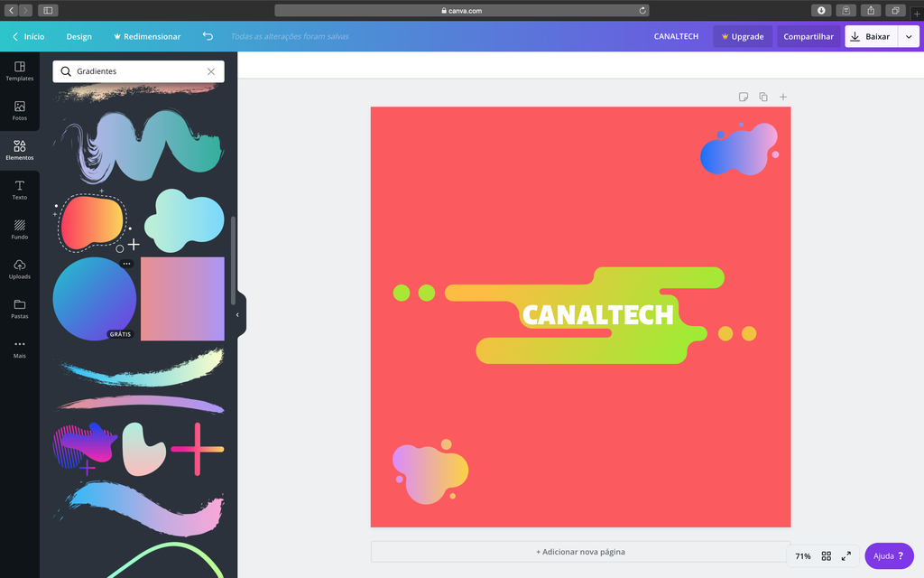Add the pink-purple gradient square element
Screen dimensions: 924x578
182,298
